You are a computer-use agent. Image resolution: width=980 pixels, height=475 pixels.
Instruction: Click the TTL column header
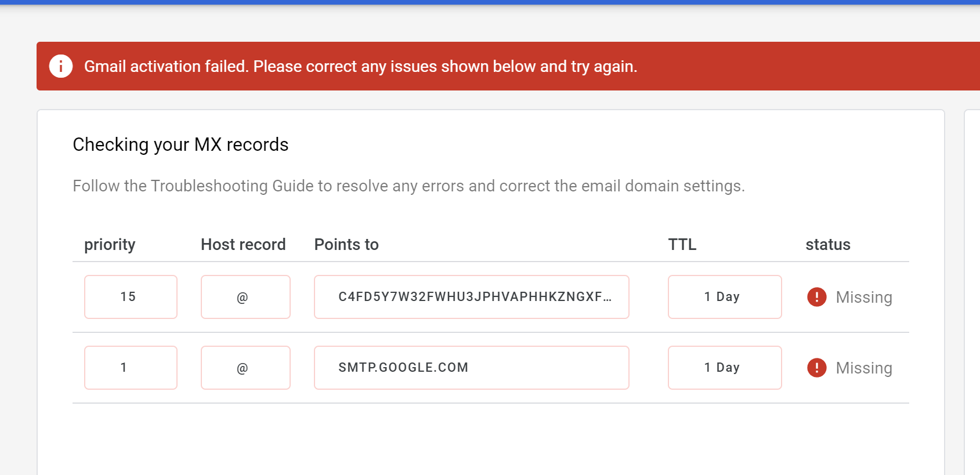point(682,245)
